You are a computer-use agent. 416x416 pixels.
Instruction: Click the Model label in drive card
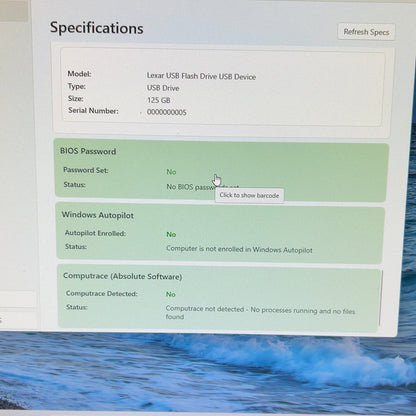(79, 74)
